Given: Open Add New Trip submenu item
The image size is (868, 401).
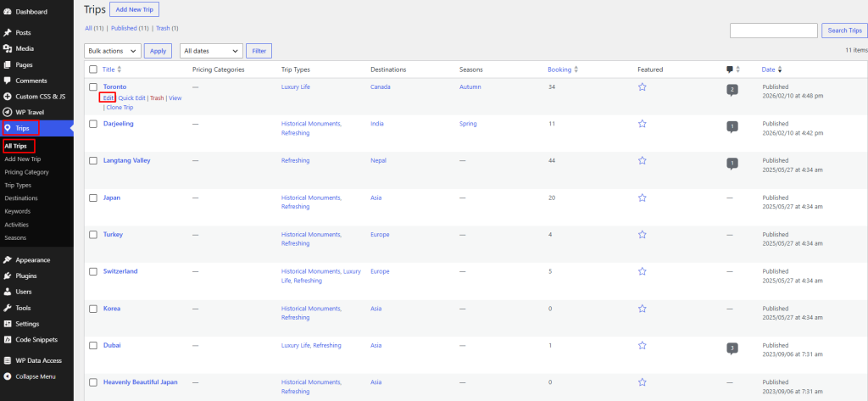Looking at the screenshot, I should [x=23, y=159].
